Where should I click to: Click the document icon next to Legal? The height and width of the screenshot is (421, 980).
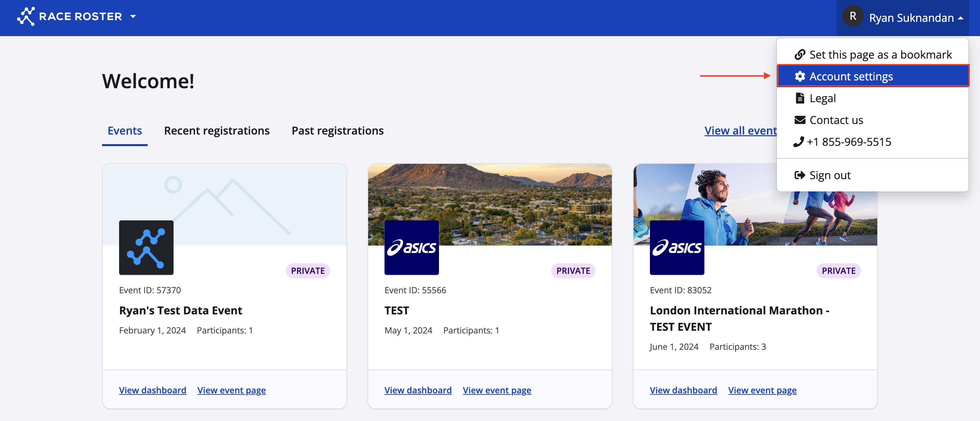coord(800,98)
